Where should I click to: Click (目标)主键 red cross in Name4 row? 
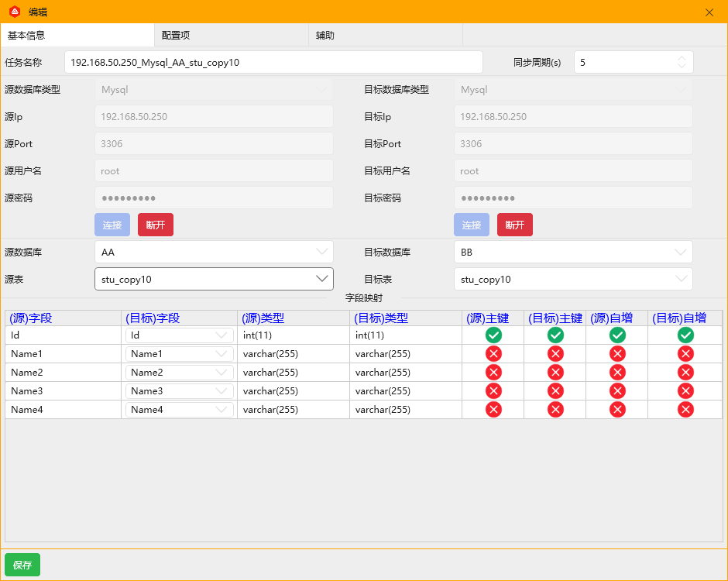[x=555, y=410]
